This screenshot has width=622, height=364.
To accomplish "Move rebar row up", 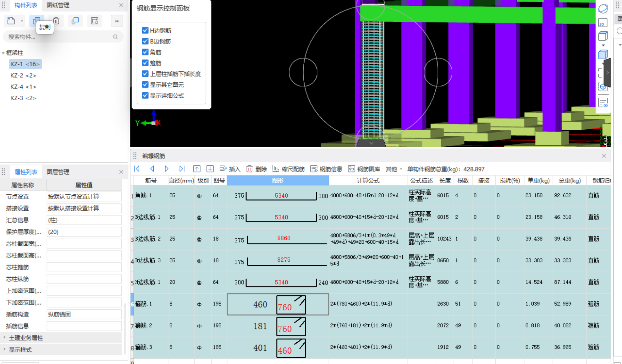I will click(x=197, y=169).
